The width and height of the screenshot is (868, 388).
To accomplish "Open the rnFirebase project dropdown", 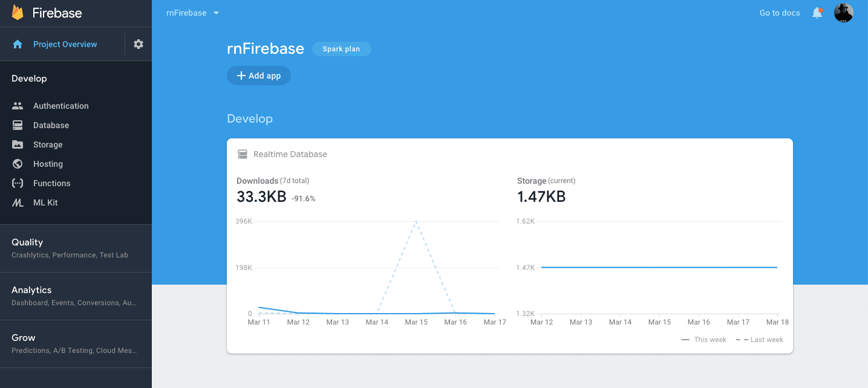I will pos(192,12).
